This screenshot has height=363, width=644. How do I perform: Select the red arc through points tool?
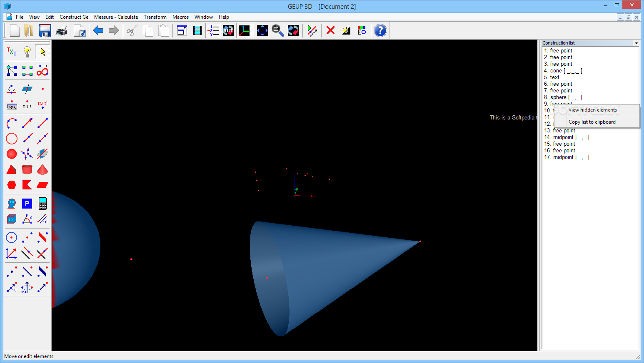[x=12, y=123]
